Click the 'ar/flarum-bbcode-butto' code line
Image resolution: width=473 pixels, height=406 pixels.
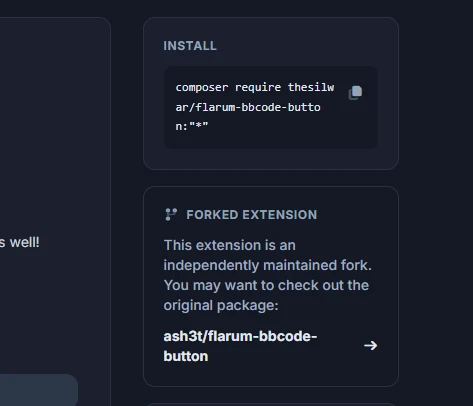tap(248, 107)
